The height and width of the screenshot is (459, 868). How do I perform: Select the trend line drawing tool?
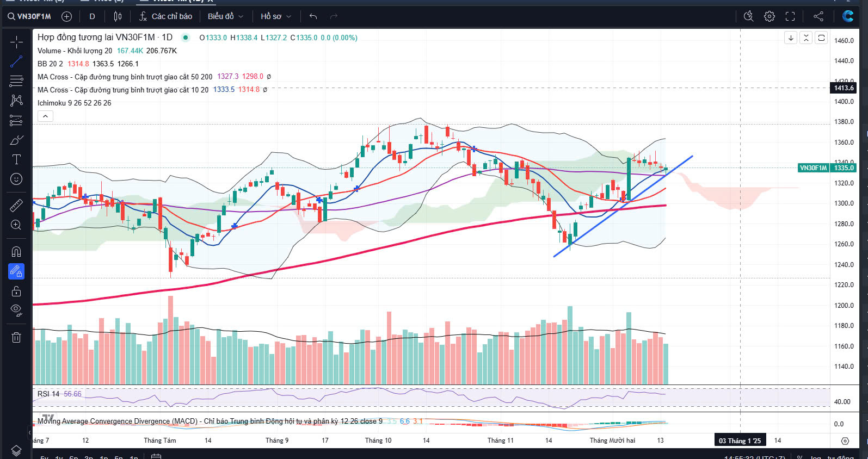click(16, 61)
